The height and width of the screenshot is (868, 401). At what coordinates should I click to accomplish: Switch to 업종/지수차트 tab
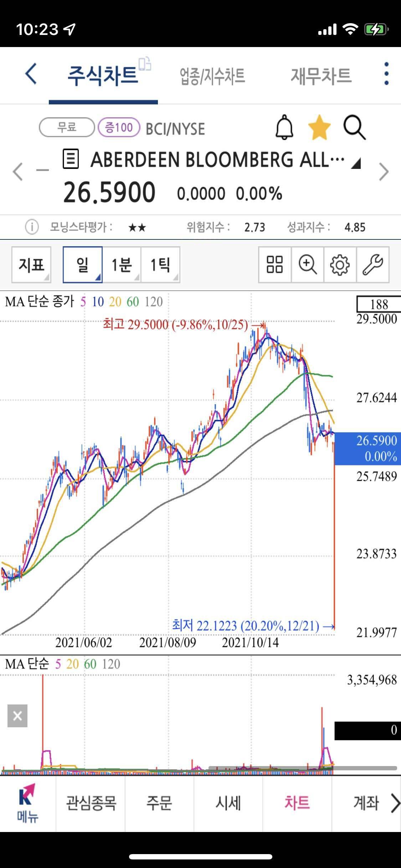click(x=212, y=76)
